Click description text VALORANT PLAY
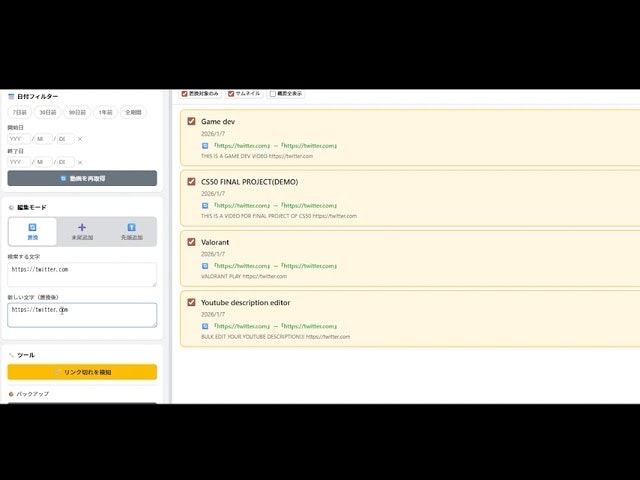 pyautogui.click(x=221, y=277)
